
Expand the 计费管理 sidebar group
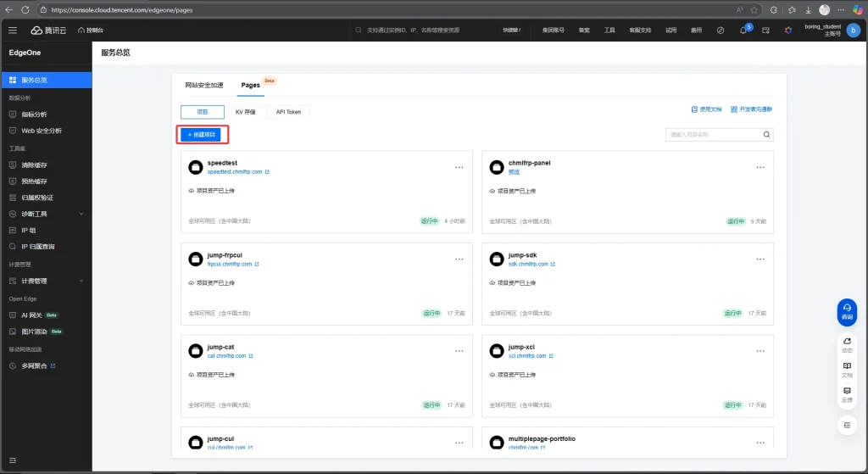click(x=47, y=281)
